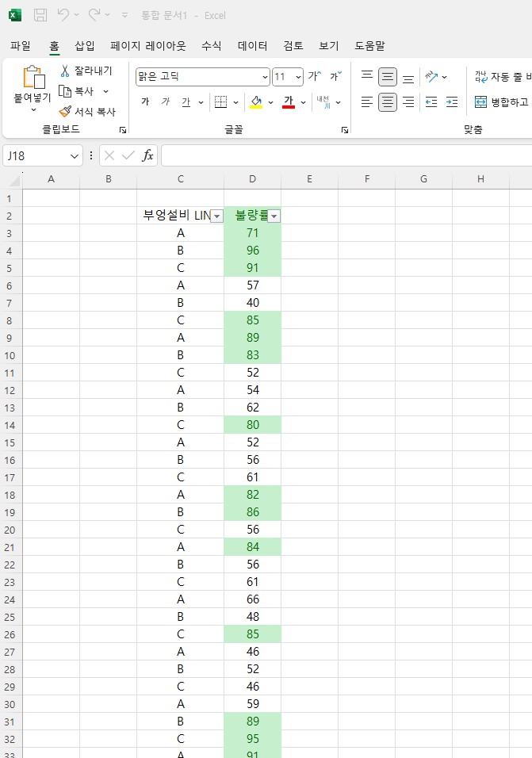This screenshot has width=532, height=758.
Task: Toggle align left
Action: 367,102
